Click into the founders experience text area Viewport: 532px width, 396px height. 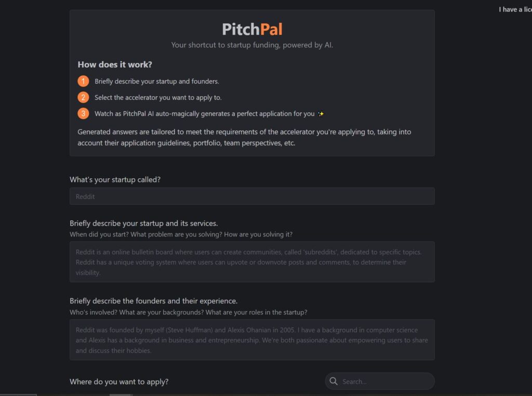click(x=252, y=340)
